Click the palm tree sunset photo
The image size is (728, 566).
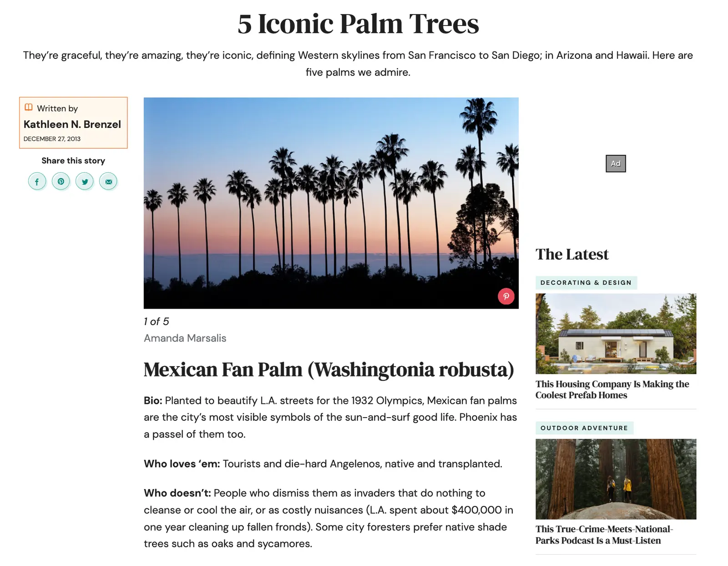click(331, 203)
